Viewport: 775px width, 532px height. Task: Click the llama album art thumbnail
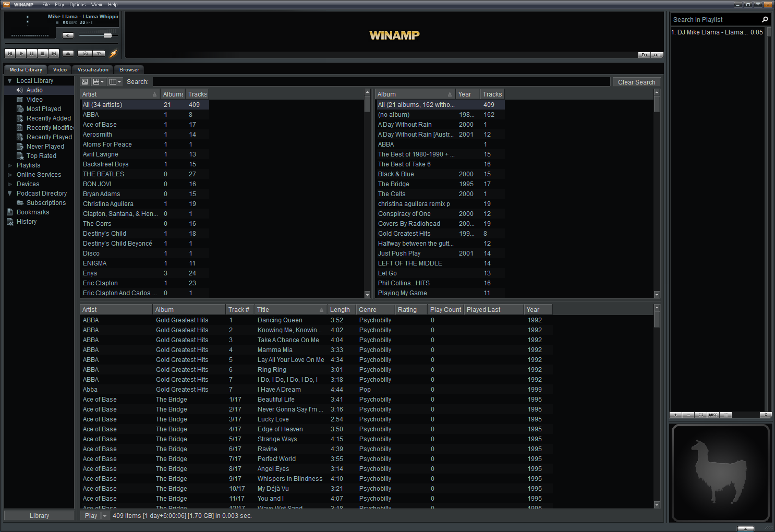point(721,474)
